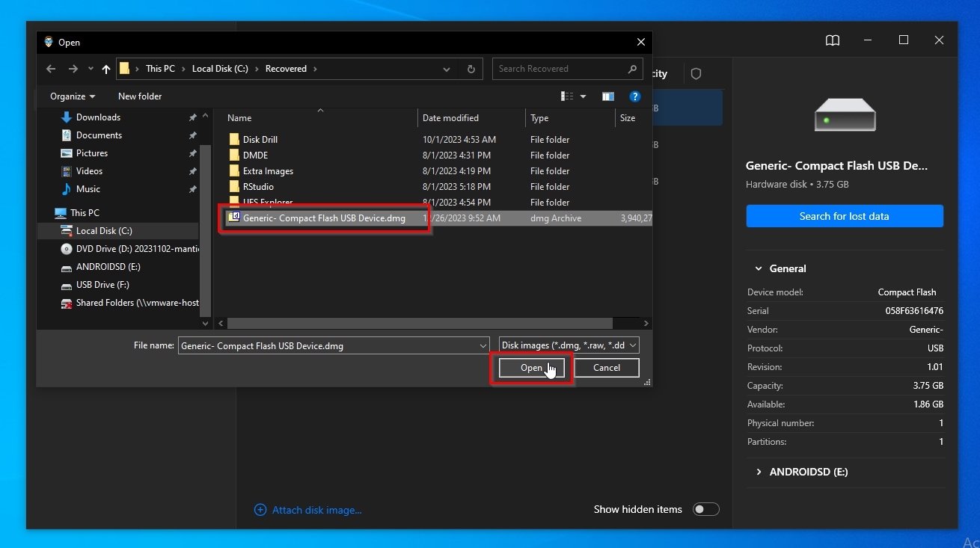This screenshot has width=980, height=548.
Task: Select This PC in navigation tree
Action: click(85, 213)
